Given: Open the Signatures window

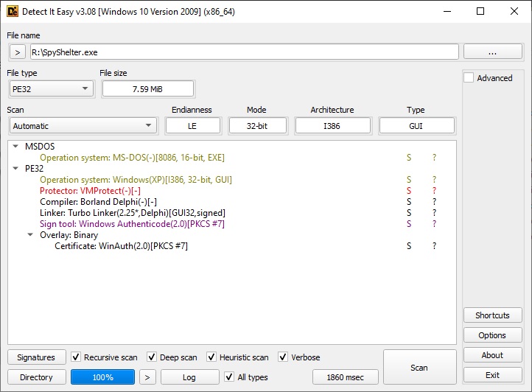Looking at the screenshot, I should (36, 357).
